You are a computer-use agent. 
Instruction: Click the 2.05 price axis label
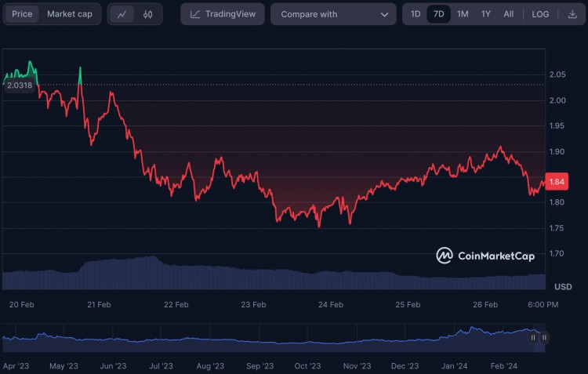tap(557, 74)
